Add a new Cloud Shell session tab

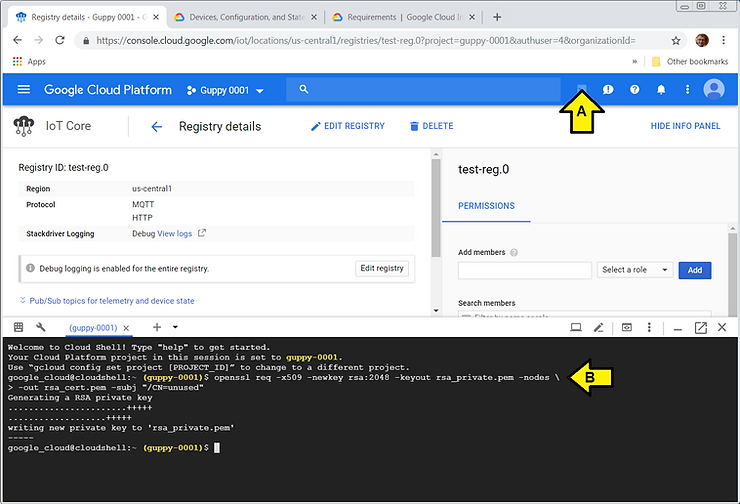pos(156,327)
